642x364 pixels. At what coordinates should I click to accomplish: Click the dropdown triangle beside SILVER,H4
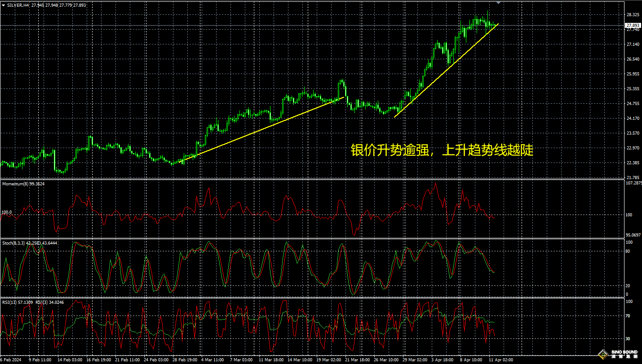pyautogui.click(x=4, y=5)
